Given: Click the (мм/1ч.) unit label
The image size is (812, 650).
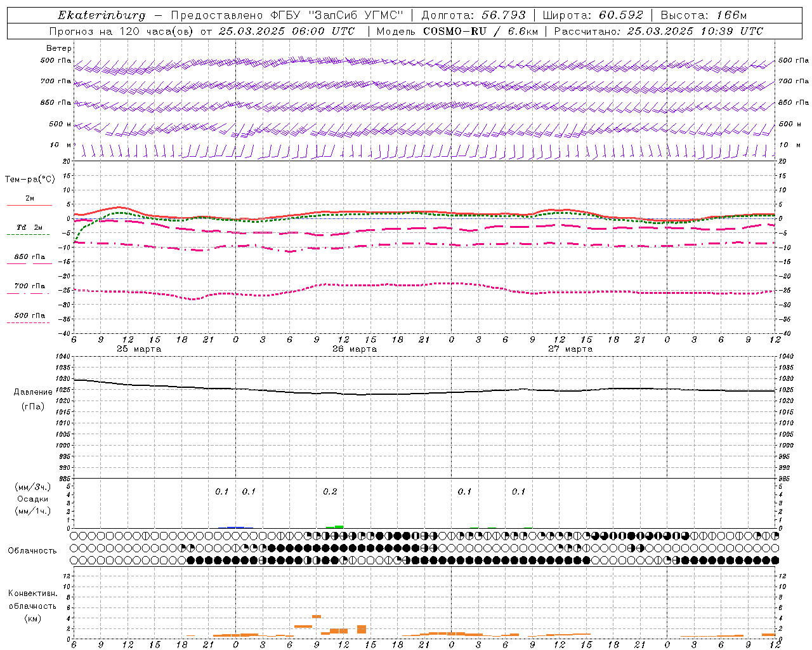Looking at the screenshot, I should coord(32,511).
